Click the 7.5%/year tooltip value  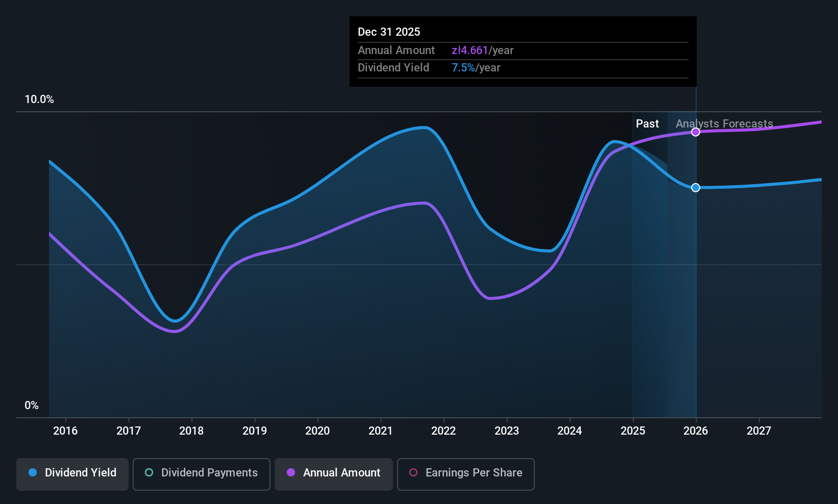coord(476,68)
